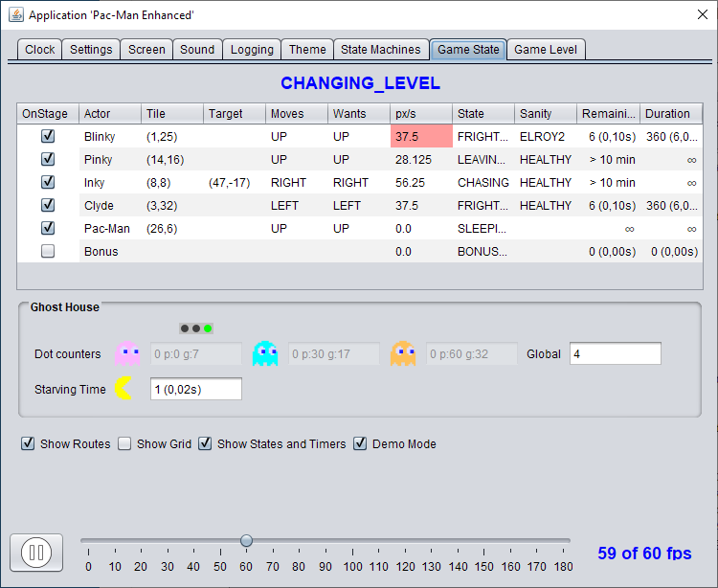This screenshot has height=588, width=718.
Task: Open the Theme tab
Action: click(307, 50)
